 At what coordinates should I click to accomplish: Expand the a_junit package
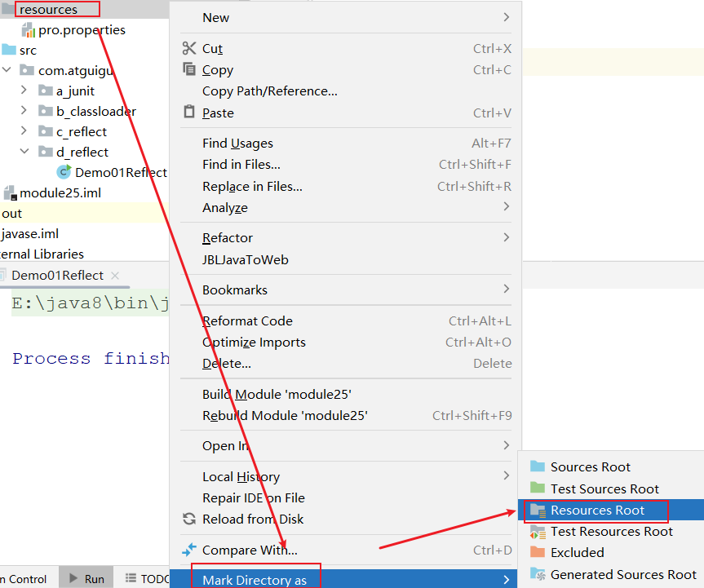[x=24, y=91]
